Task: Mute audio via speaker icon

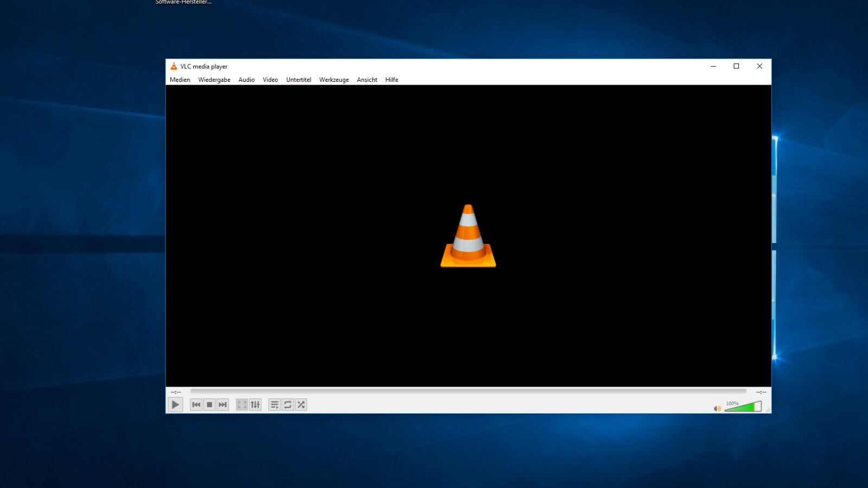Action: (717, 408)
